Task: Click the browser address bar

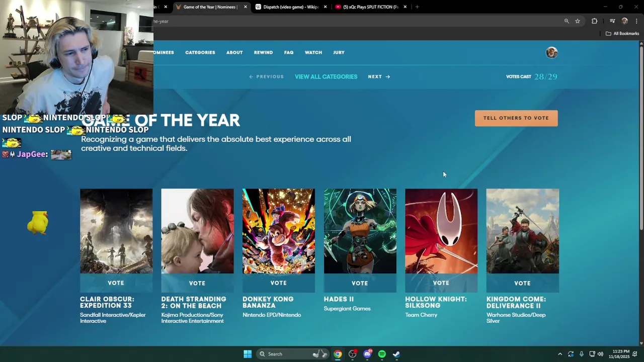Action: 352,21
